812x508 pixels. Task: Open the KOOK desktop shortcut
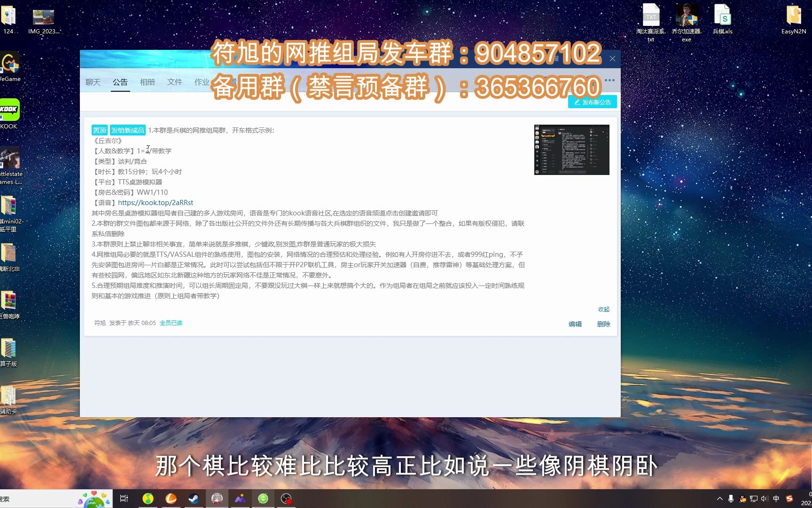tap(9, 114)
